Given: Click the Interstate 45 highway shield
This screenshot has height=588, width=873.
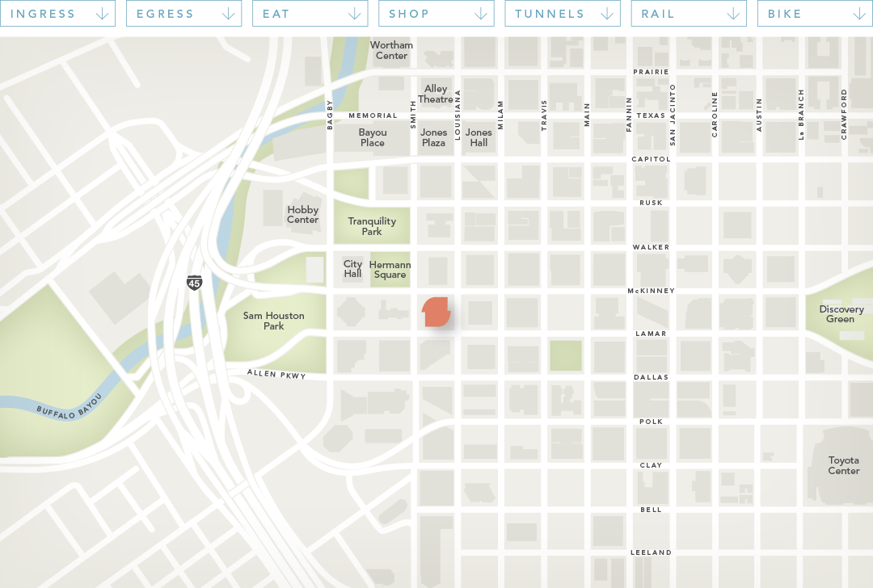Looking at the screenshot, I should coord(194,283).
